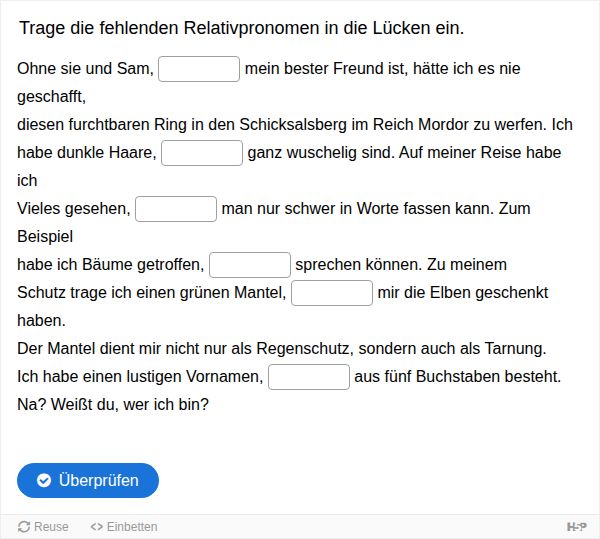Click the angle brackets embed icon
Viewport: 600px width, 539px height.
96,527
